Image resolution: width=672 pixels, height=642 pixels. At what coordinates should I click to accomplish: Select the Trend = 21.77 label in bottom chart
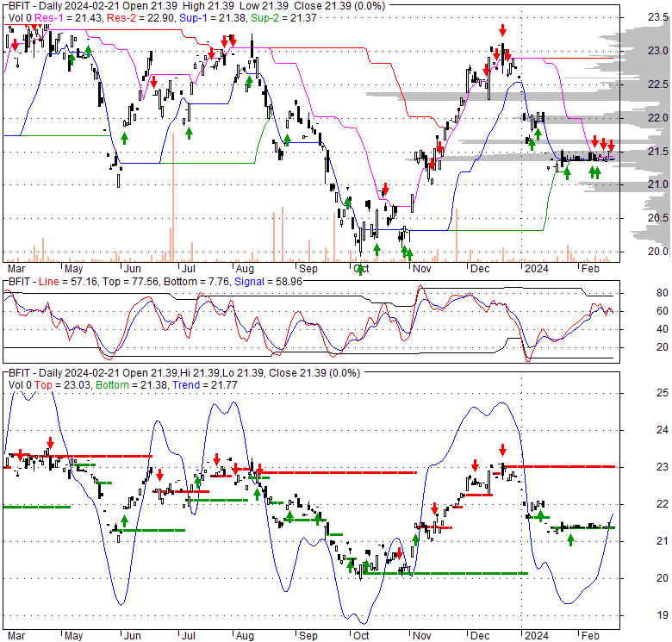click(x=205, y=385)
